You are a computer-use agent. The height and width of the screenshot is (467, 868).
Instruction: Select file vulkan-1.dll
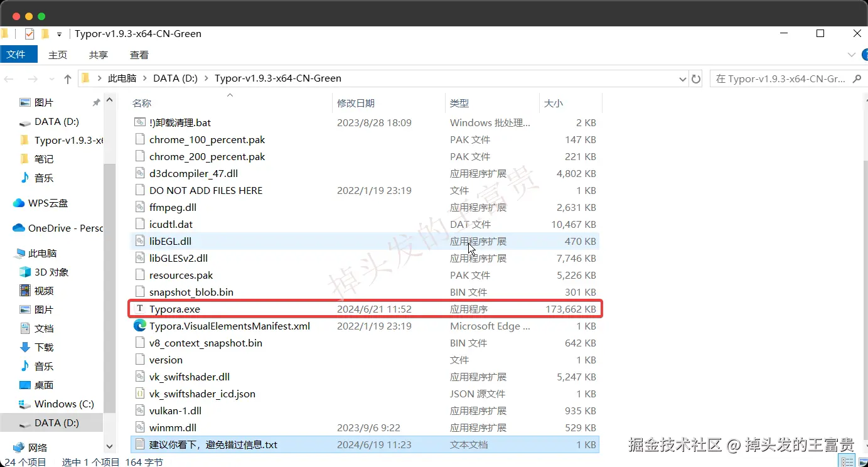pos(175,411)
